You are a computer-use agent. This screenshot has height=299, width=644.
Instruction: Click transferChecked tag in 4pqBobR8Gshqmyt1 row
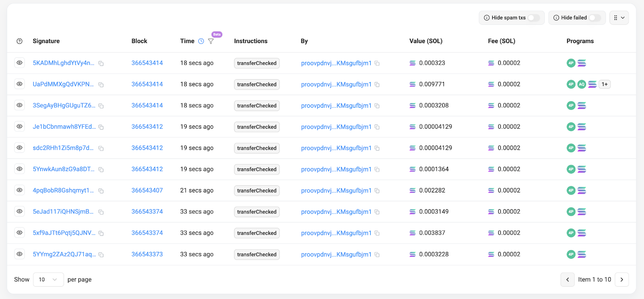point(257,190)
